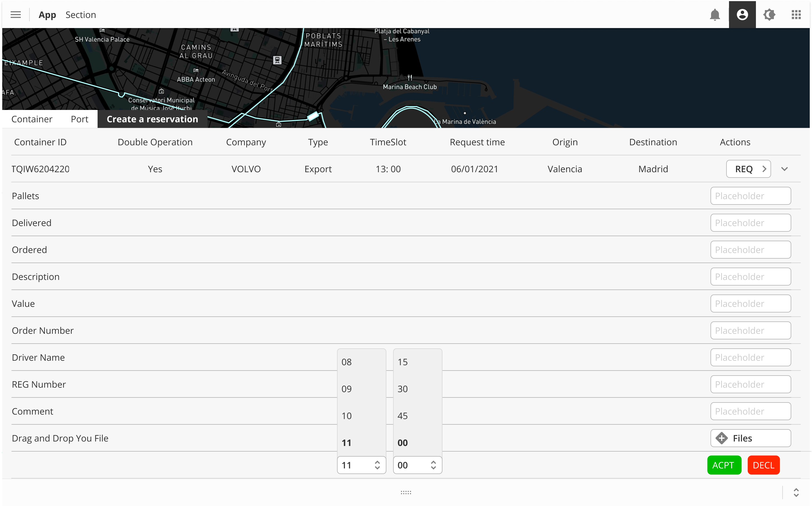Switch to the Port tab
The width and height of the screenshot is (812, 506).
point(79,119)
